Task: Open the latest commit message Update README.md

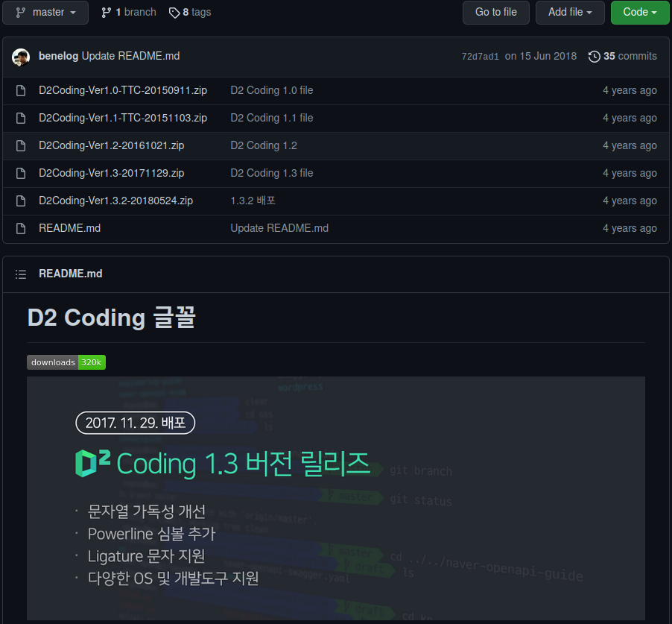Action: (x=130, y=56)
